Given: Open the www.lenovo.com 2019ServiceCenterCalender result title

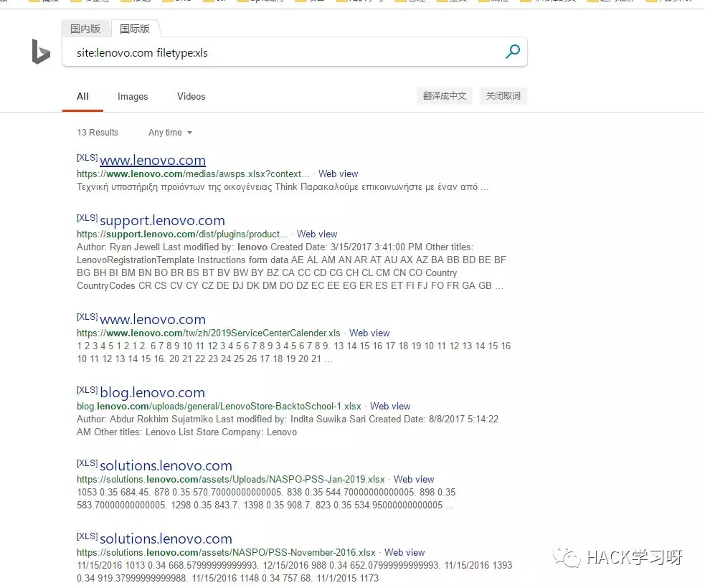Looking at the screenshot, I should pos(153,319).
